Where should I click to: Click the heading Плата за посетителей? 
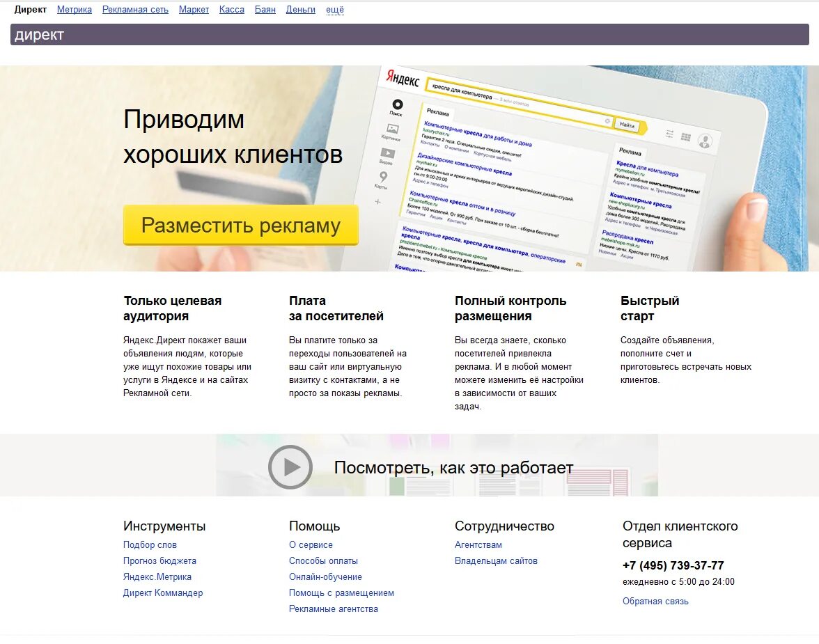tap(336, 308)
